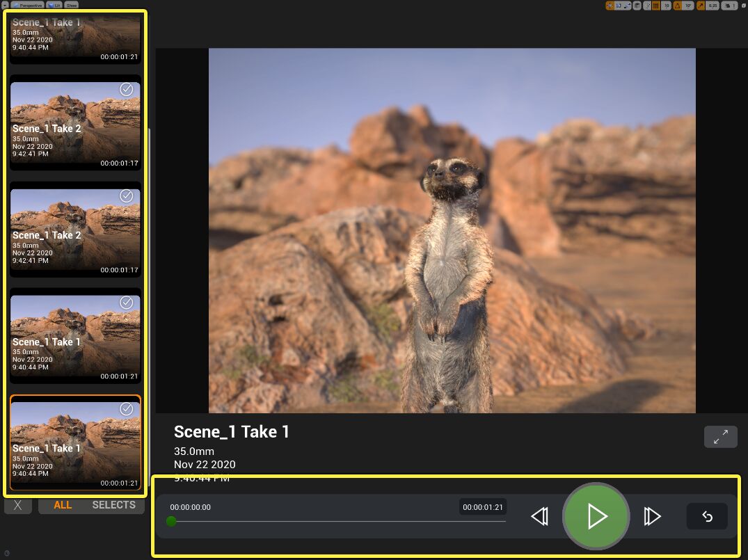Open the grid snap value 10 dropdown
This screenshot has height=560, width=748.
coord(667,6)
